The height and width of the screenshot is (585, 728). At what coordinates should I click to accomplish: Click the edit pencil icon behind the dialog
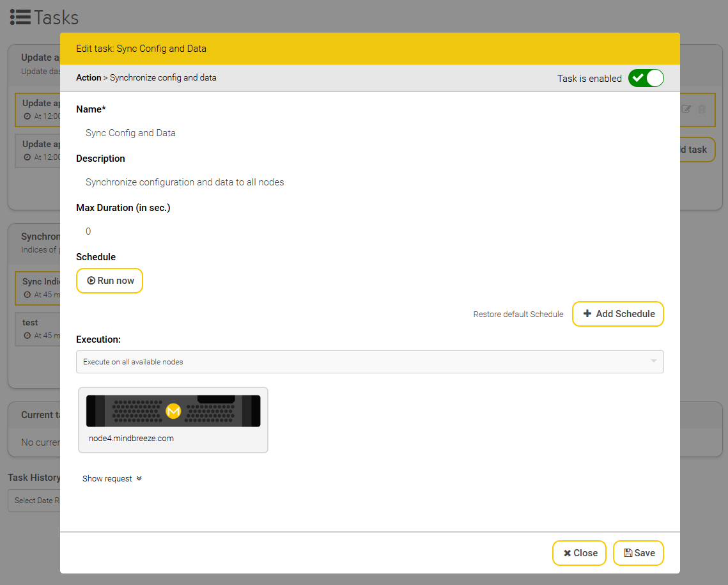(x=686, y=109)
